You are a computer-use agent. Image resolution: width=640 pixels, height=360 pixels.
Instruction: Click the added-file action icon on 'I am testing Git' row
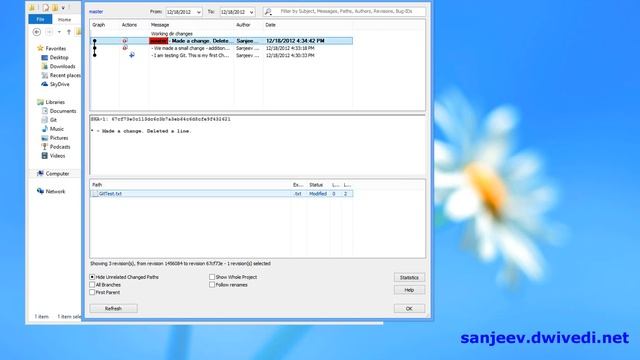(132, 55)
